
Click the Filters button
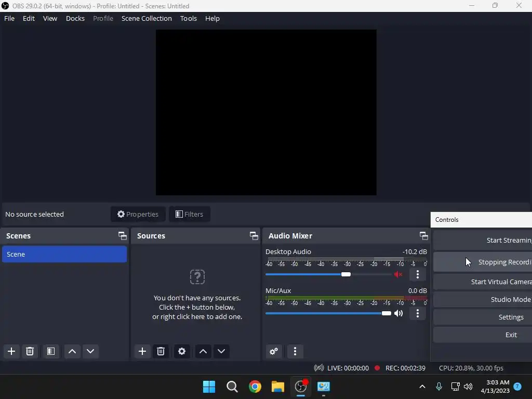pos(189,214)
